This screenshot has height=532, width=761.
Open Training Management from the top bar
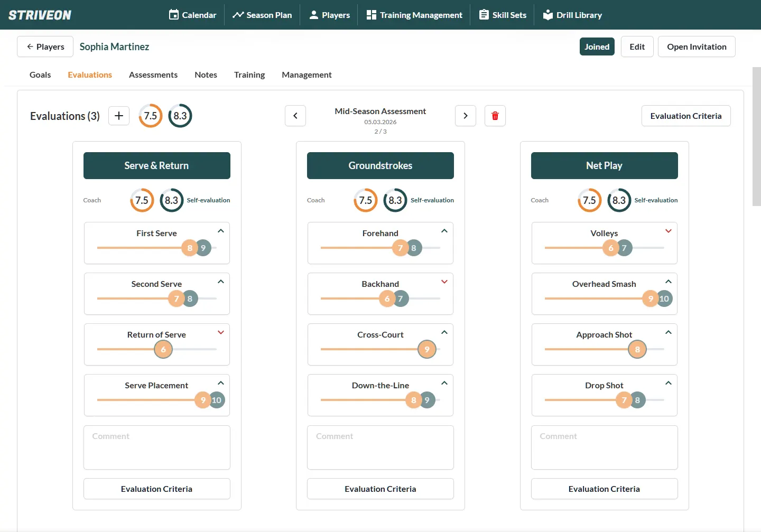(x=414, y=15)
